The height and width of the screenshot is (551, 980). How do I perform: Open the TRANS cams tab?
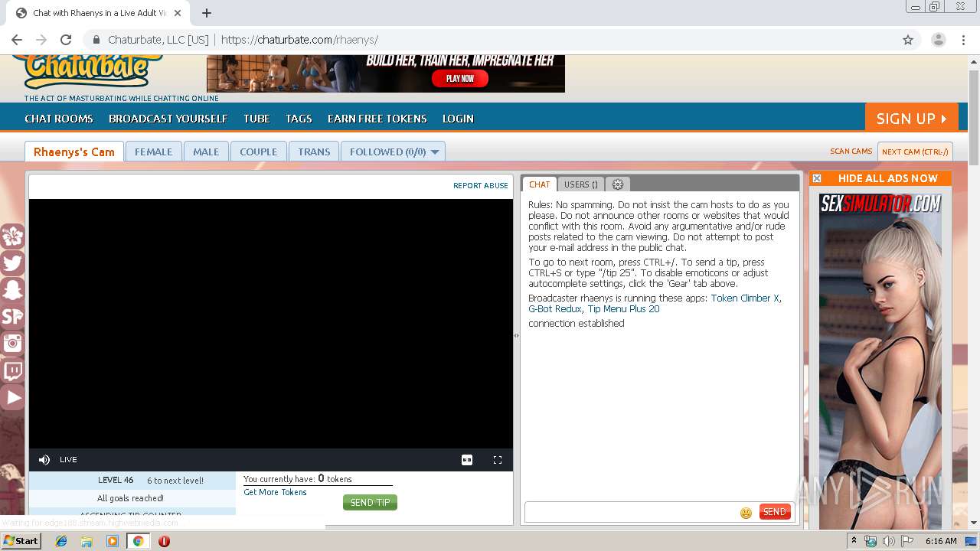pos(314,152)
